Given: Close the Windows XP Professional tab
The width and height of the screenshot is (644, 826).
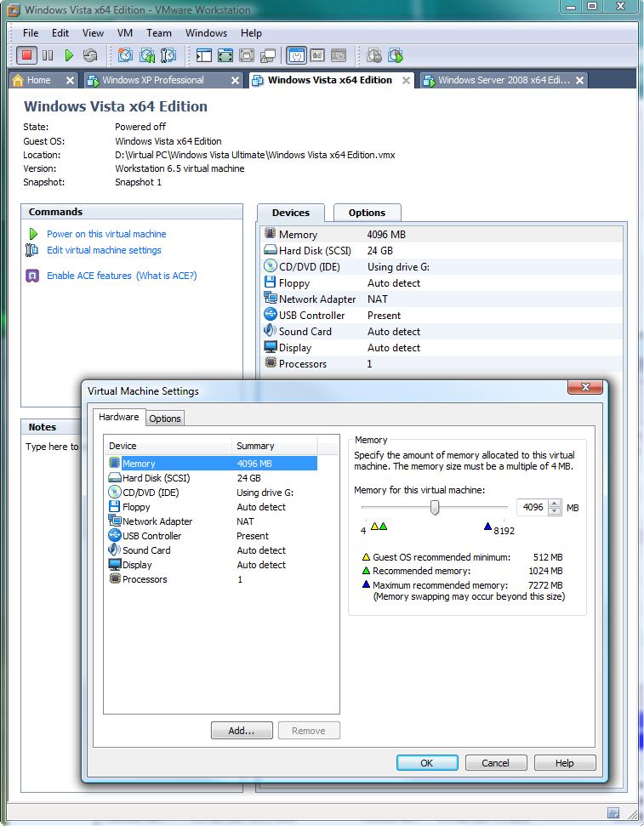Looking at the screenshot, I should point(235,80).
